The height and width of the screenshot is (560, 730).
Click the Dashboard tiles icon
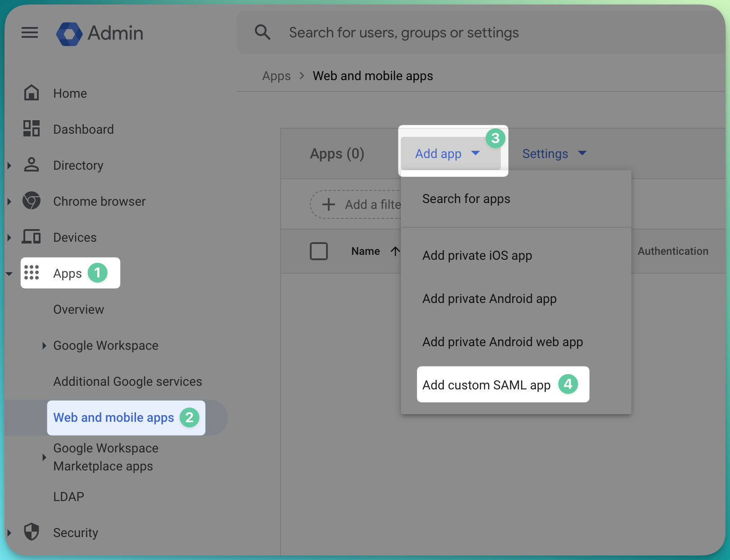(32, 129)
